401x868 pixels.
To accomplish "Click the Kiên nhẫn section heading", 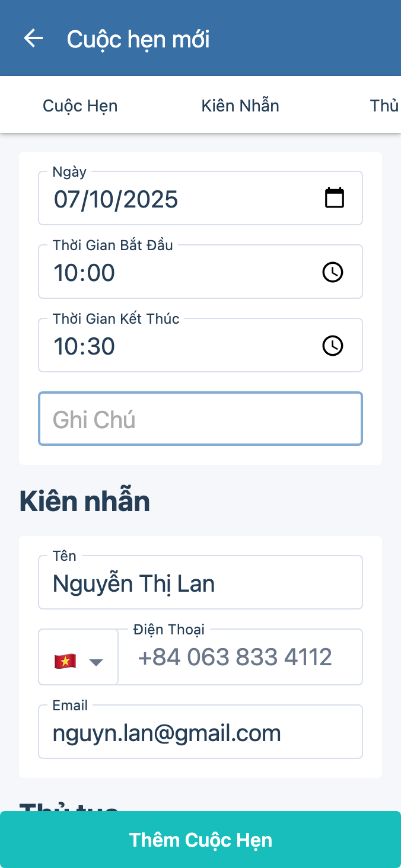I will 85,502.
